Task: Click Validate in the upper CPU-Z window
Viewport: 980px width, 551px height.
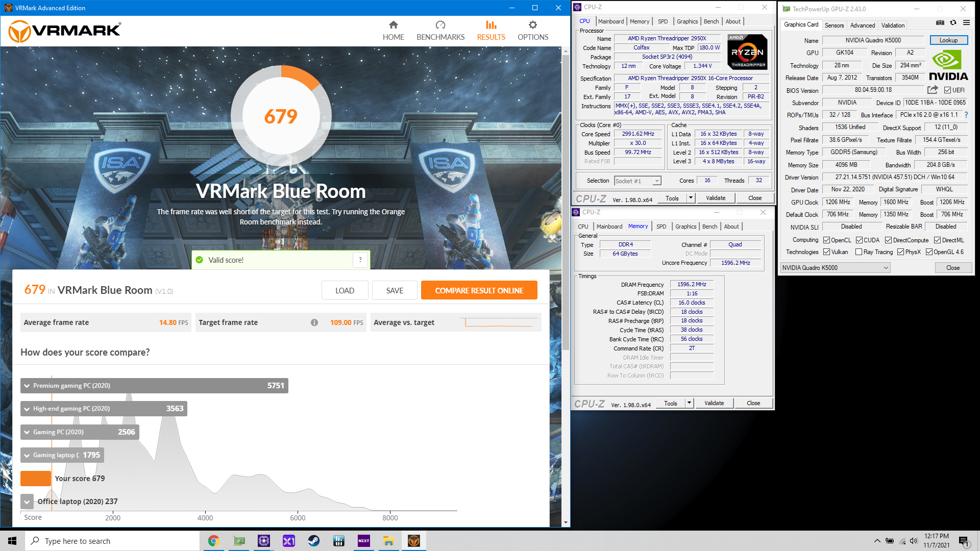Action: [716, 198]
